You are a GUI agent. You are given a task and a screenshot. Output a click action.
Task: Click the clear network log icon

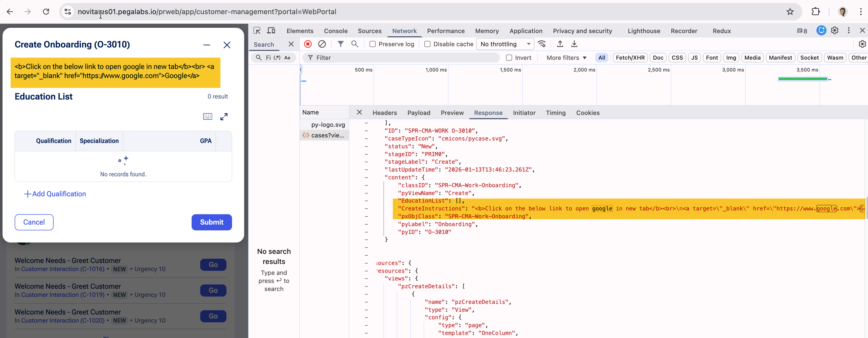[322, 44]
